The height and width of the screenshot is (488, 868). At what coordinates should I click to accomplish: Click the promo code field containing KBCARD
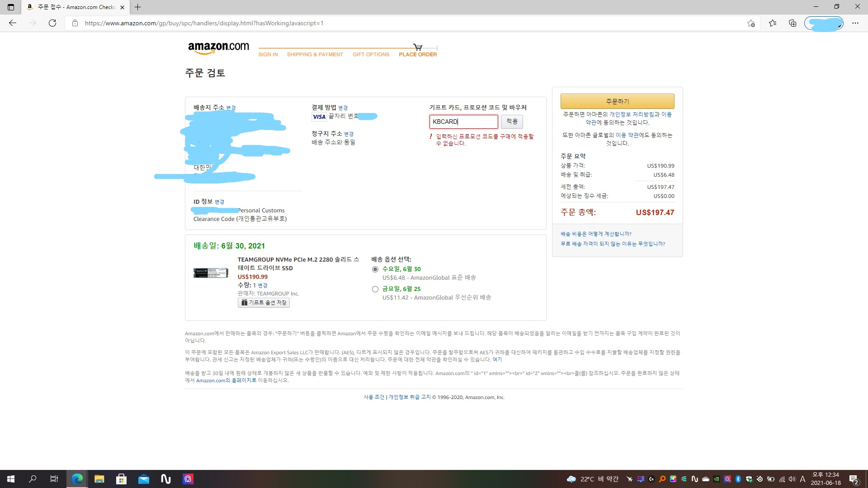(x=463, y=122)
